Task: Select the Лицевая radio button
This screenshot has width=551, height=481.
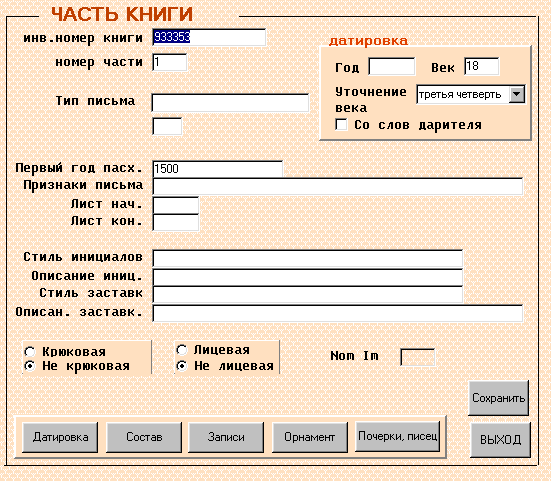Action: click(x=182, y=350)
